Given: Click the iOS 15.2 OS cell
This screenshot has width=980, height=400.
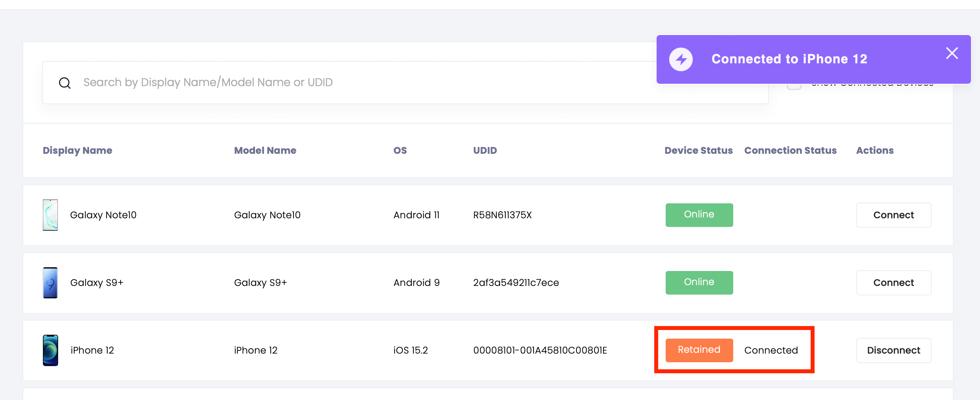Looking at the screenshot, I should [x=411, y=350].
